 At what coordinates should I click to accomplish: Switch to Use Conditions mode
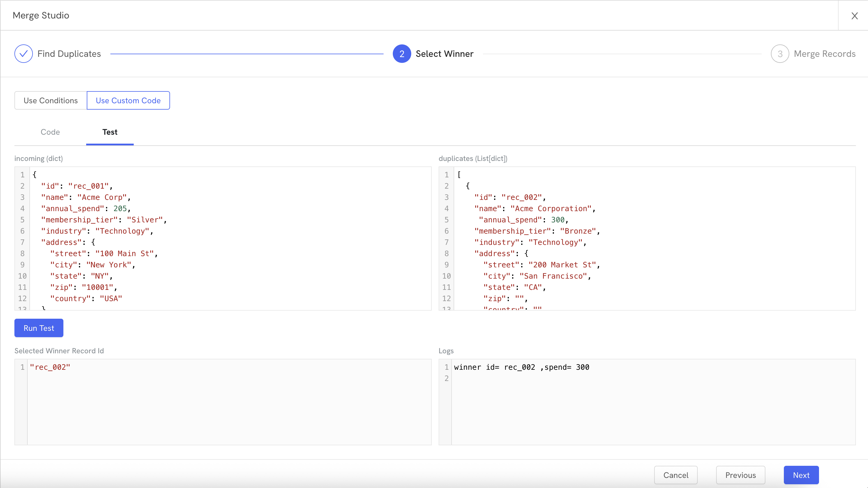coord(50,100)
